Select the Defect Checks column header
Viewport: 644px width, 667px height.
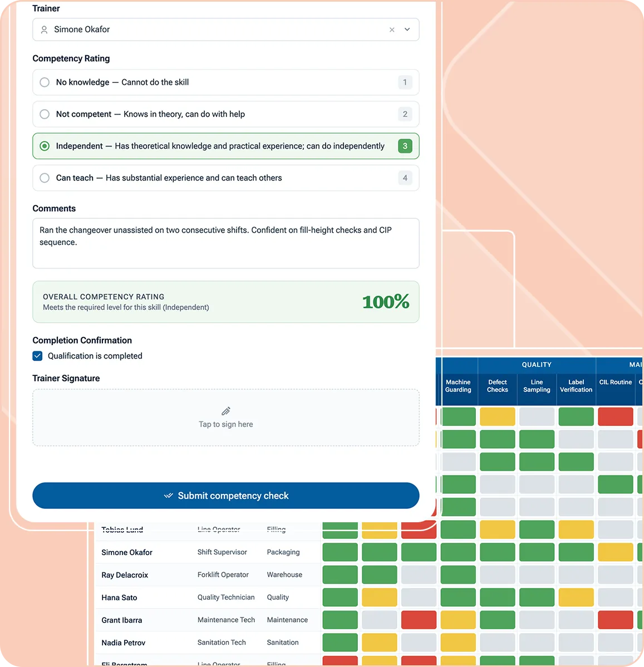497,386
